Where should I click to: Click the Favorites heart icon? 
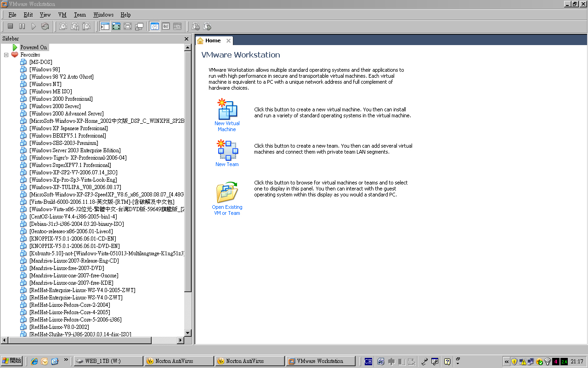pyautogui.click(x=15, y=54)
